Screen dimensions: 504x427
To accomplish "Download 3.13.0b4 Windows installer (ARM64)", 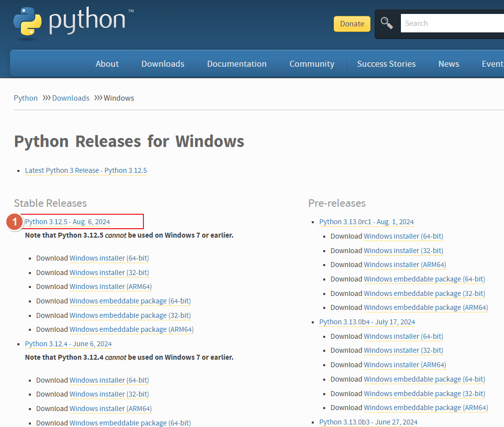I will pos(405,365).
